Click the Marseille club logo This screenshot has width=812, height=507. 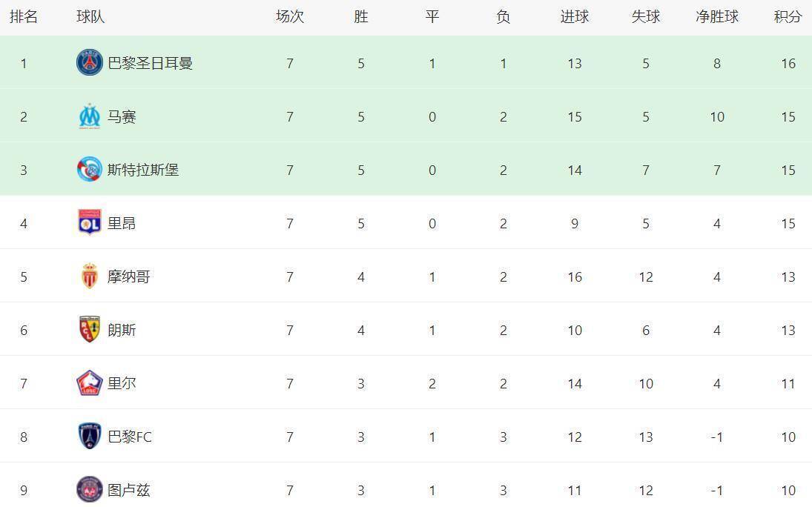pos(90,116)
